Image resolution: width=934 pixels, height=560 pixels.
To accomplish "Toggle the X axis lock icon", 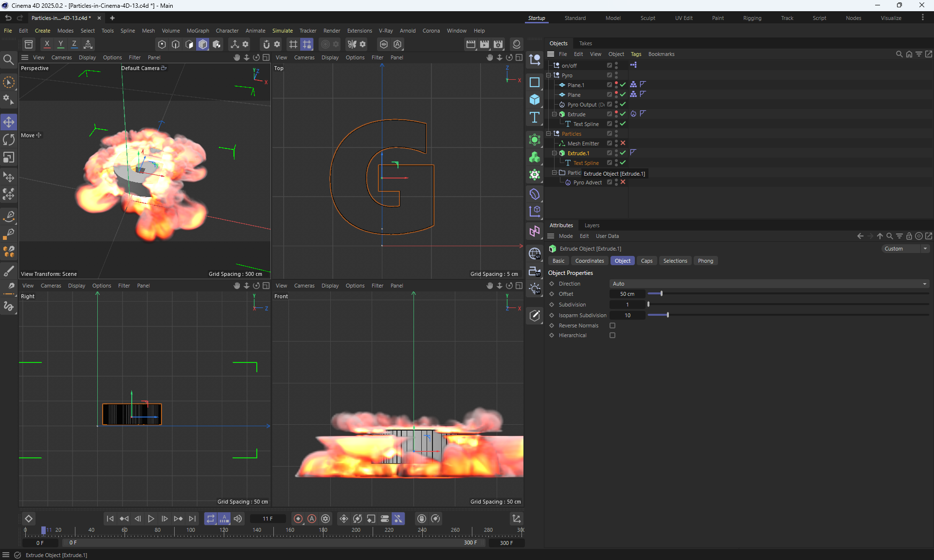I will 47,44.
